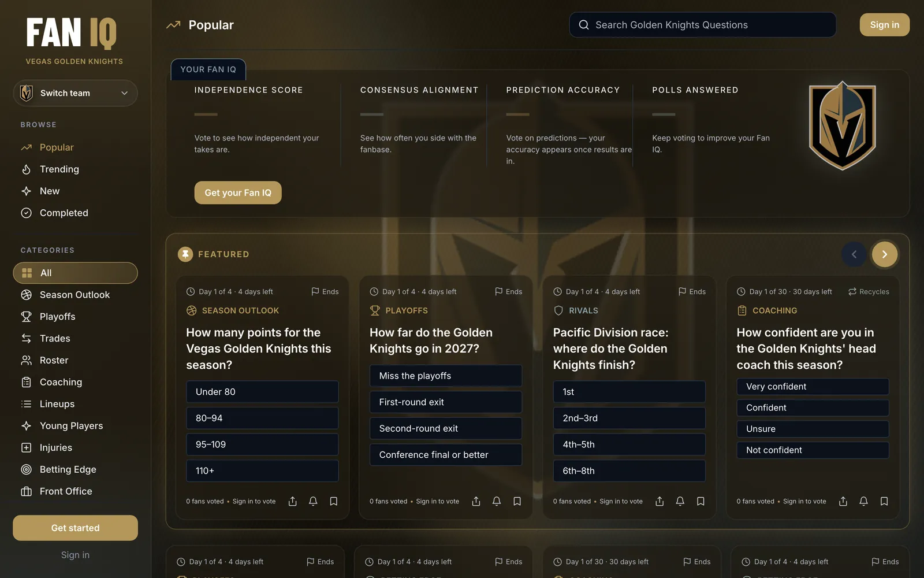Set a bell alert on the head coach poll
The image size is (924, 578).
click(x=863, y=501)
